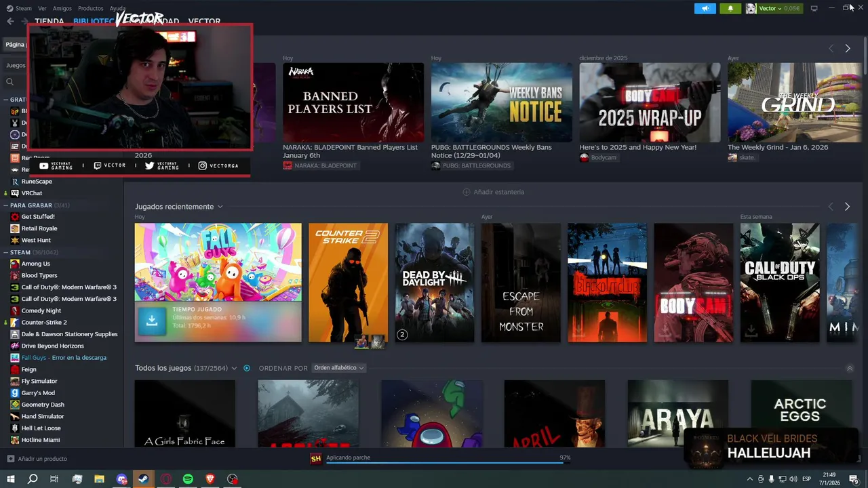Show next recently played games arrow

point(847,207)
